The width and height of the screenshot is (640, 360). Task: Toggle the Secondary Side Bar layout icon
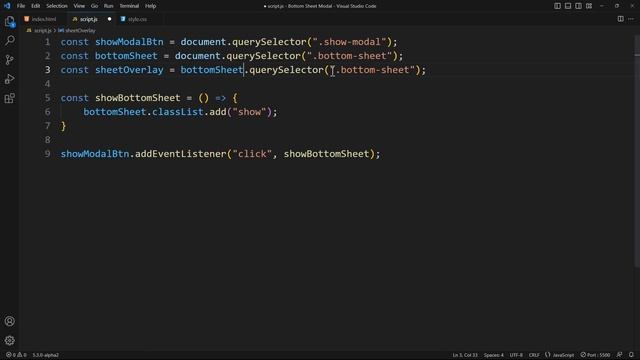578,6
